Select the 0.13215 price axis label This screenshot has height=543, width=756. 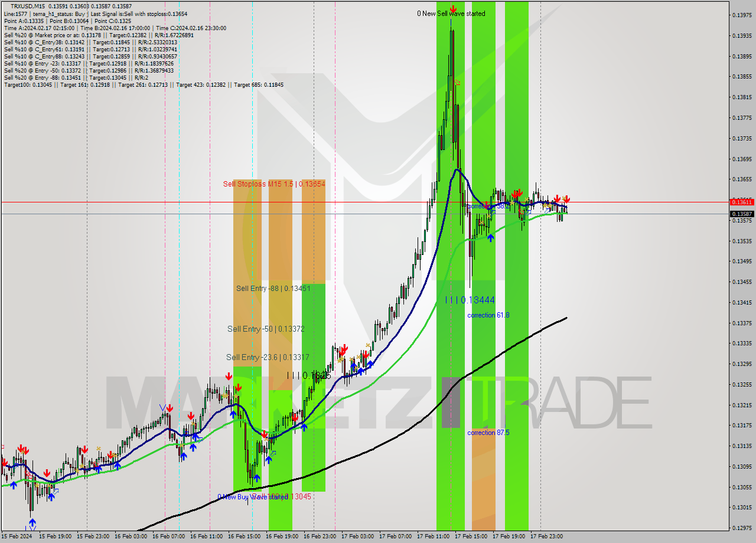[742, 405]
